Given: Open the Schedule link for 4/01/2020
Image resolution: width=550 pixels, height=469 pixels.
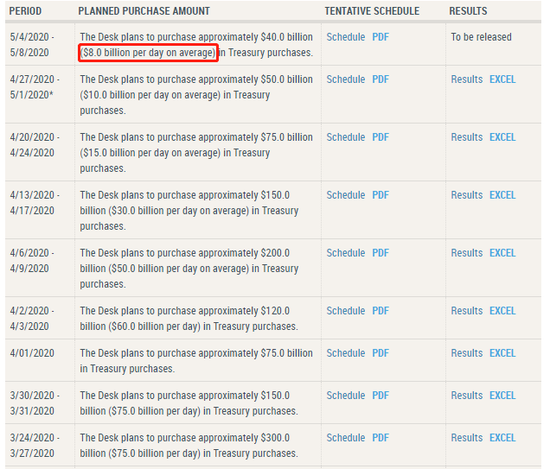Looking at the screenshot, I should 346,353.
